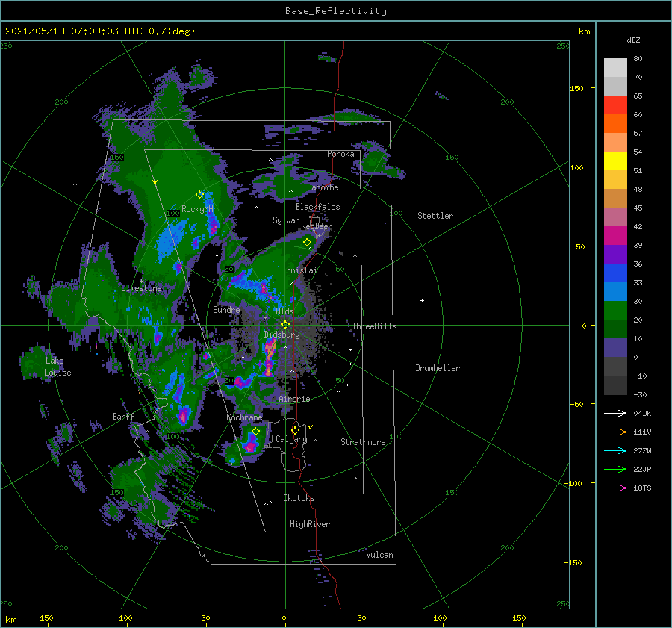The height and width of the screenshot is (628, 672).
Task: Pick the blue 33-36 dBZ legend color
Action: point(615,273)
